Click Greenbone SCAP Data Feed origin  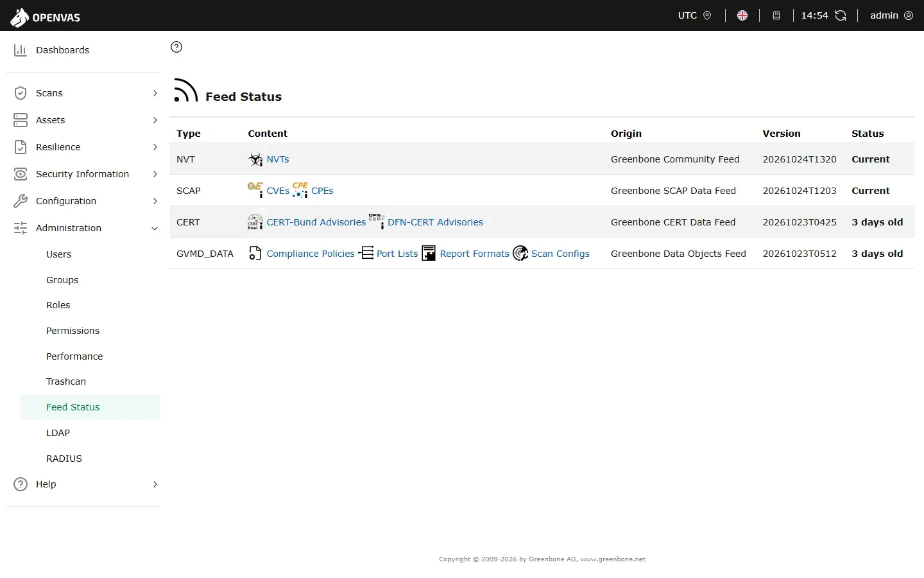[673, 191]
